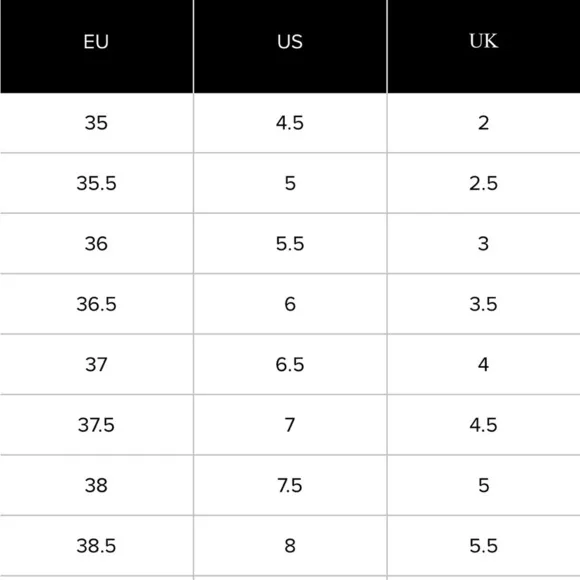
Task: Choose UK size 3 cell
Action: coord(483,244)
